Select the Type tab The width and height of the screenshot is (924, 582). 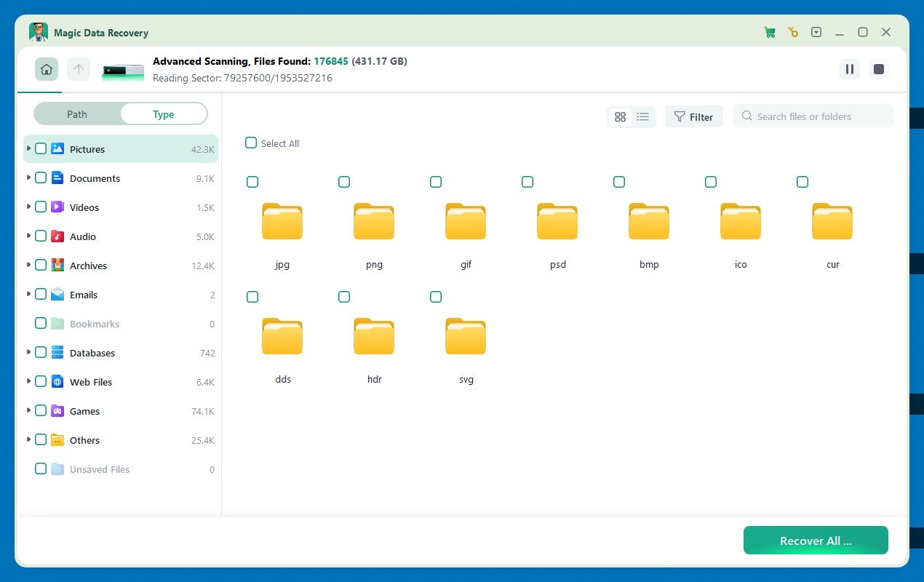click(163, 114)
